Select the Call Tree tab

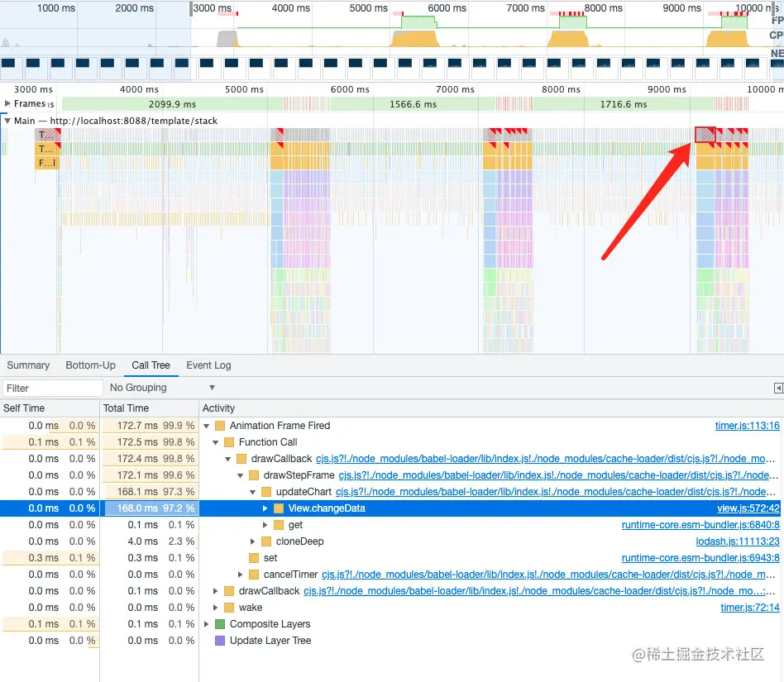[x=151, y=365]
